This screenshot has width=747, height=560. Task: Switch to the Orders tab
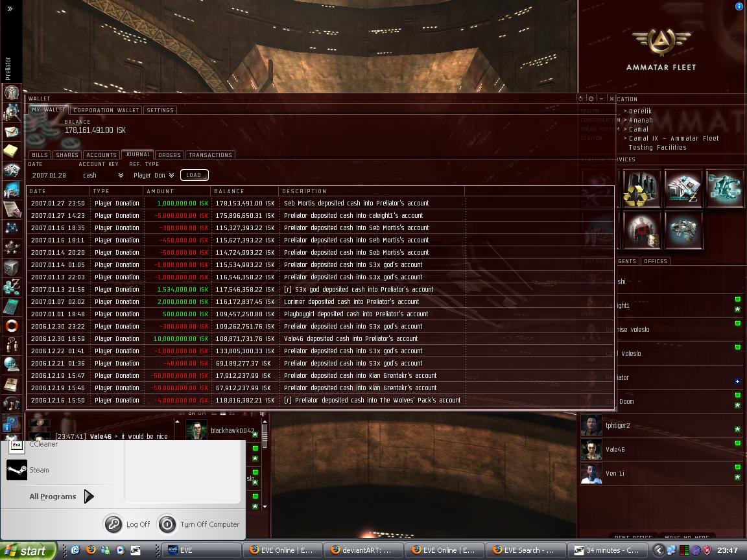tap(169, 155)
